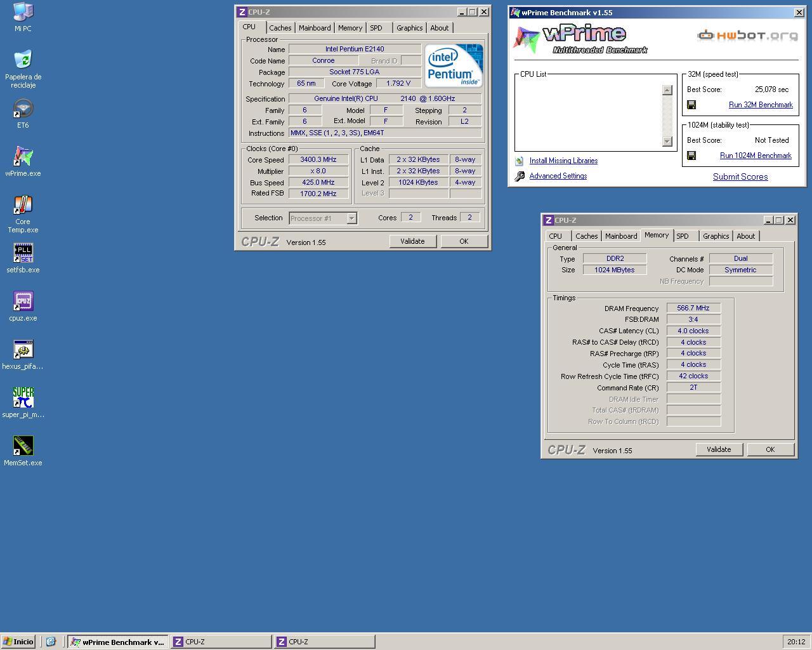Image resolution: width=812 pixels, height=650 pixels.
Task: Click Validate in Memory window
Action: coord(719,449)
